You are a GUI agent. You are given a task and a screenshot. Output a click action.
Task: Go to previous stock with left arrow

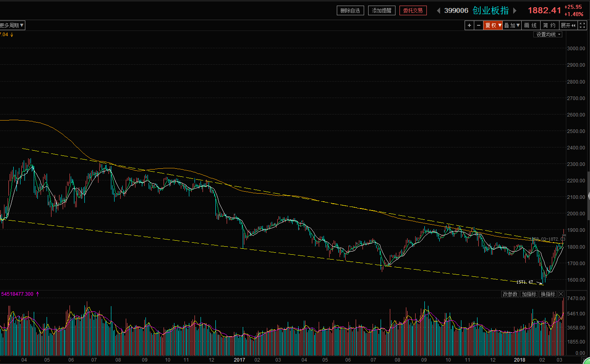438,10
